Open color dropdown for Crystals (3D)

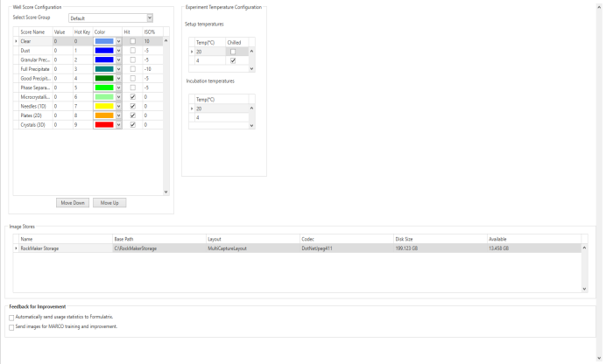(118, 125)
